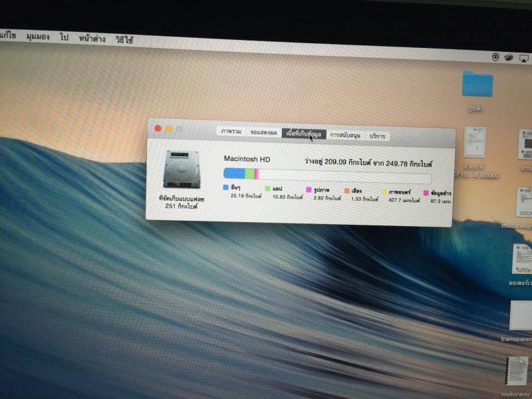The width and height of the screenshot is (532, 399).
Task: Open the บริการ (Service) tab
Action: (x=377, y=136)
